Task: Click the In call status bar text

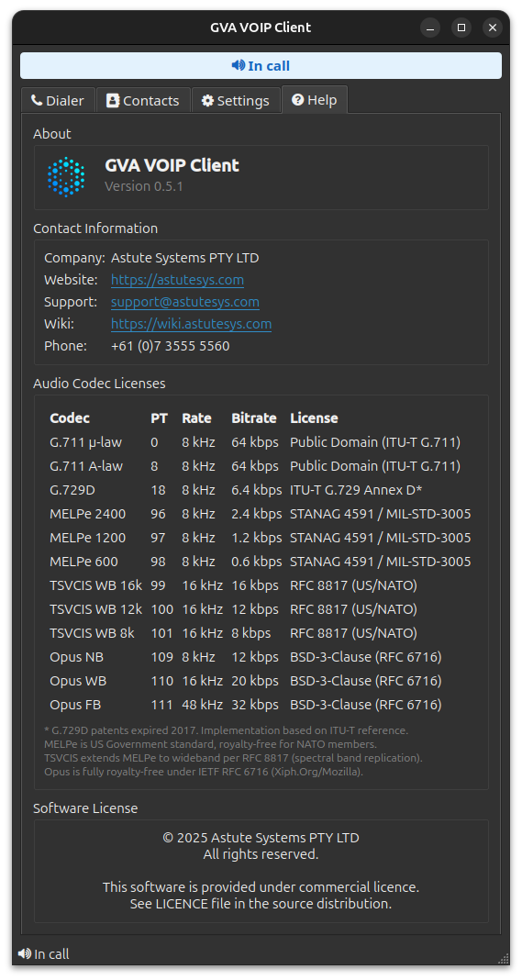Action: point(51,954)
